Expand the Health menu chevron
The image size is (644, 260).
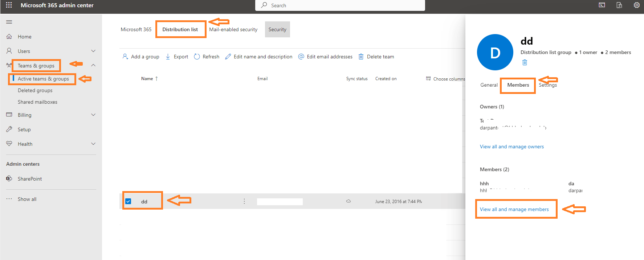click(x=93, y=144)
